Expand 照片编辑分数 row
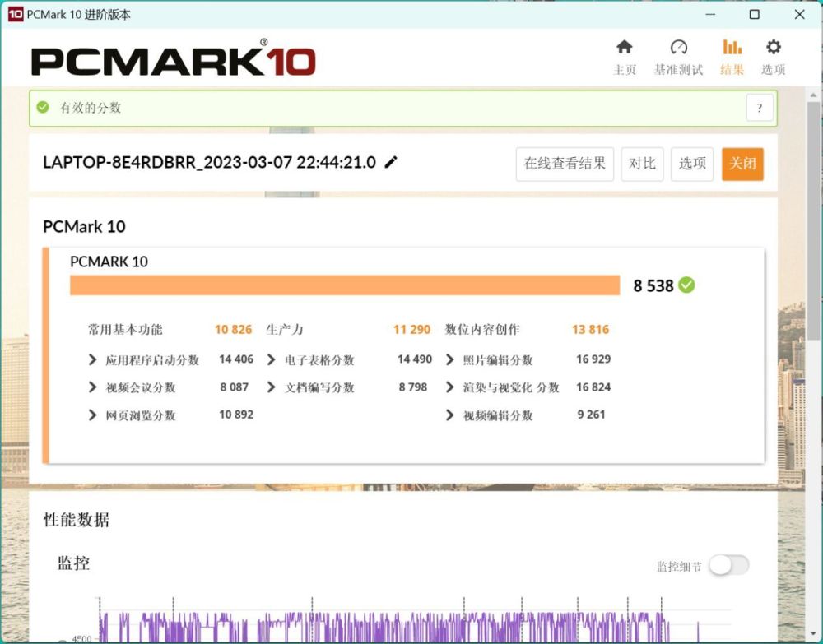The height and width of the screenshot is (644, 823). click(450, 359)
